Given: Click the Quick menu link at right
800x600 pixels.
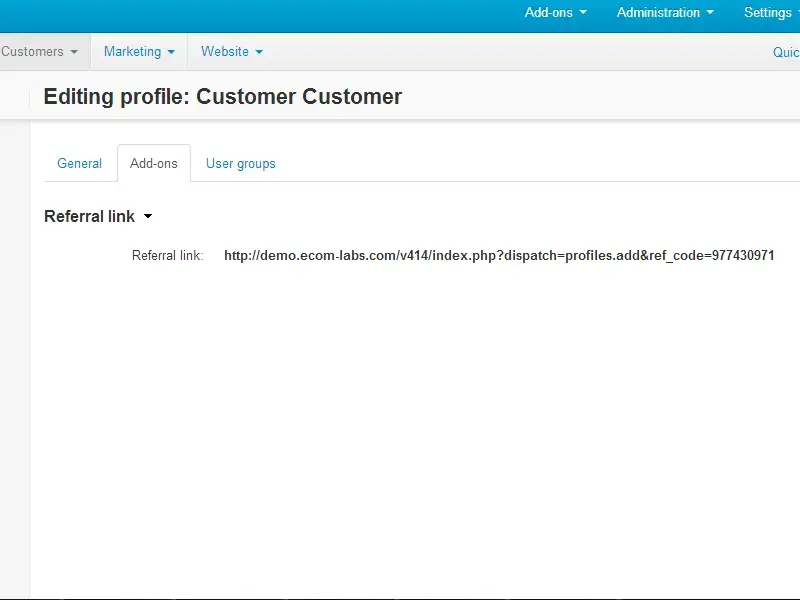Looking at the screenshot, I should [786, 52].
